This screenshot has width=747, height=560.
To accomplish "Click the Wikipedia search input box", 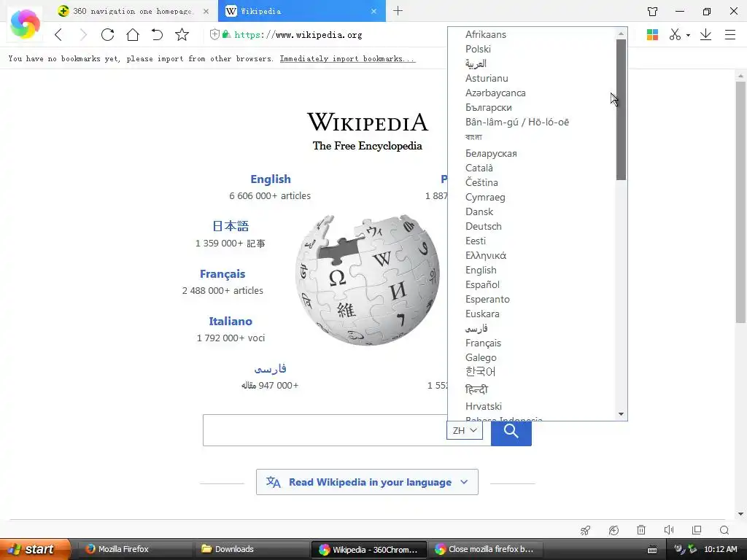I will (x=325, y=430).
